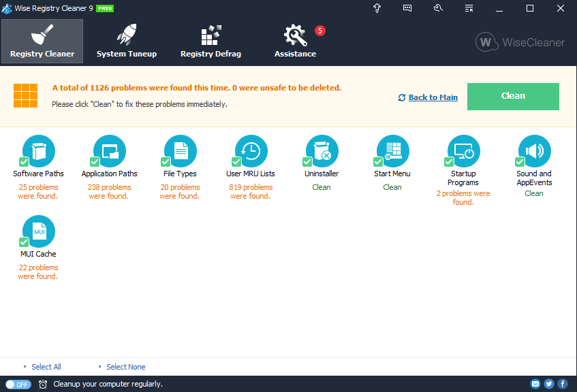Open the Registry Cleaner tab
The height and width of the screenshot is (392, 577).
tap(42, 42)
